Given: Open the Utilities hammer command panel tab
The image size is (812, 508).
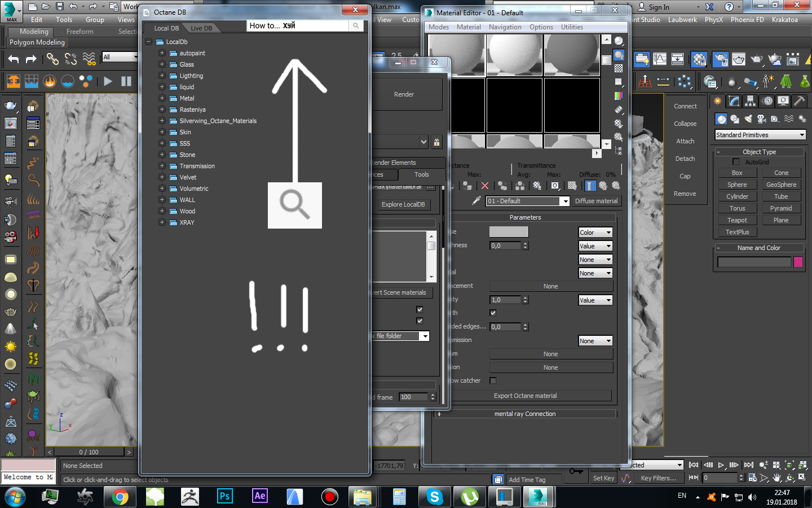Looking at the screenshot, I should (x=799, y=101).
